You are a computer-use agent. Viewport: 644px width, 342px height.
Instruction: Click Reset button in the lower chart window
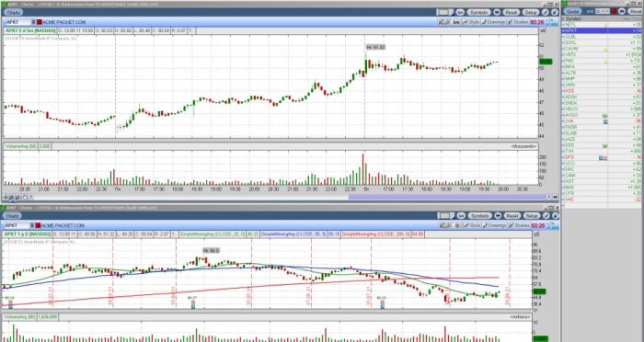point(512,216)
